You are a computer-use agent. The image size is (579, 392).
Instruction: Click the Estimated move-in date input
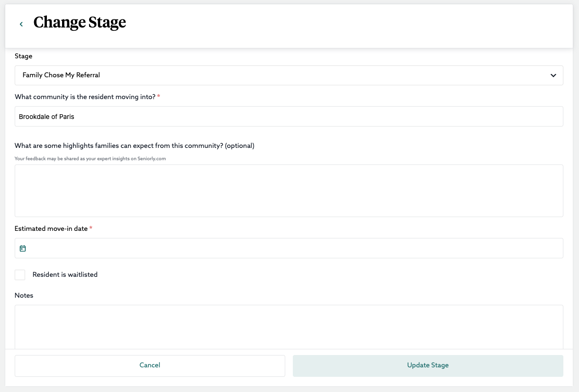click(289, 248)
